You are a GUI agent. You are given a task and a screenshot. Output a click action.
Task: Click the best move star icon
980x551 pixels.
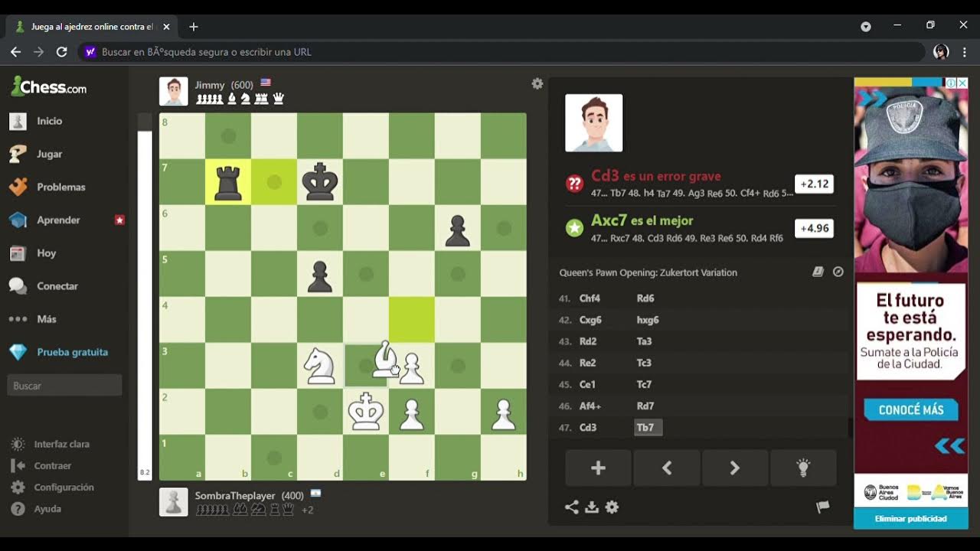click(574, 228)
